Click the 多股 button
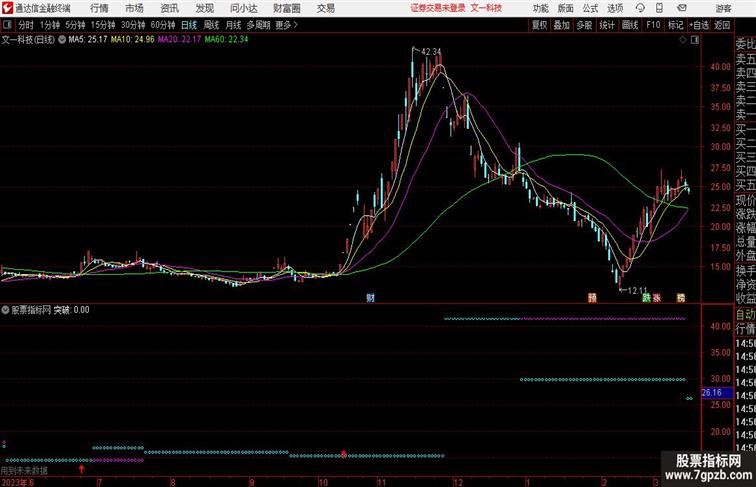 (x=584, y=25)
